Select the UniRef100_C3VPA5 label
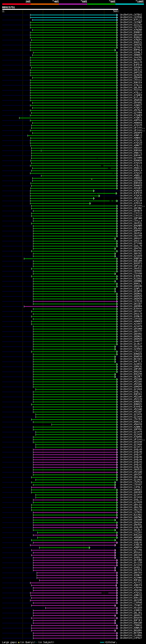146x644 pixels. click(131, 603)
